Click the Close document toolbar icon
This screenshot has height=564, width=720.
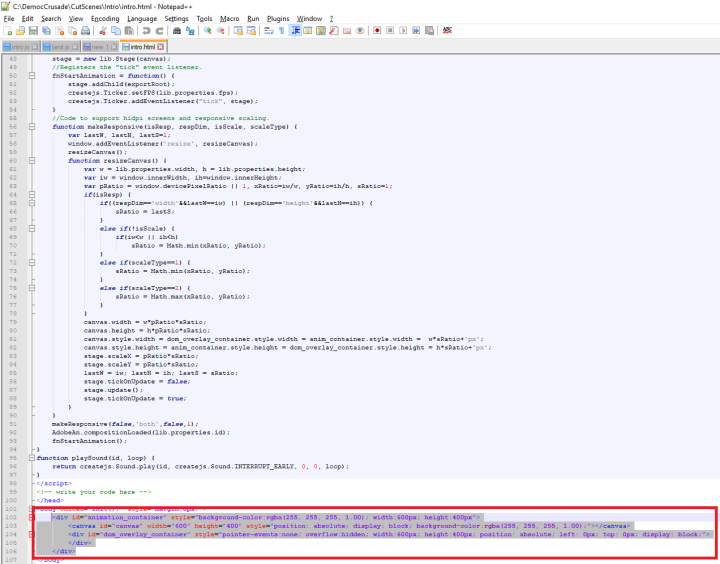pos(59,31)
